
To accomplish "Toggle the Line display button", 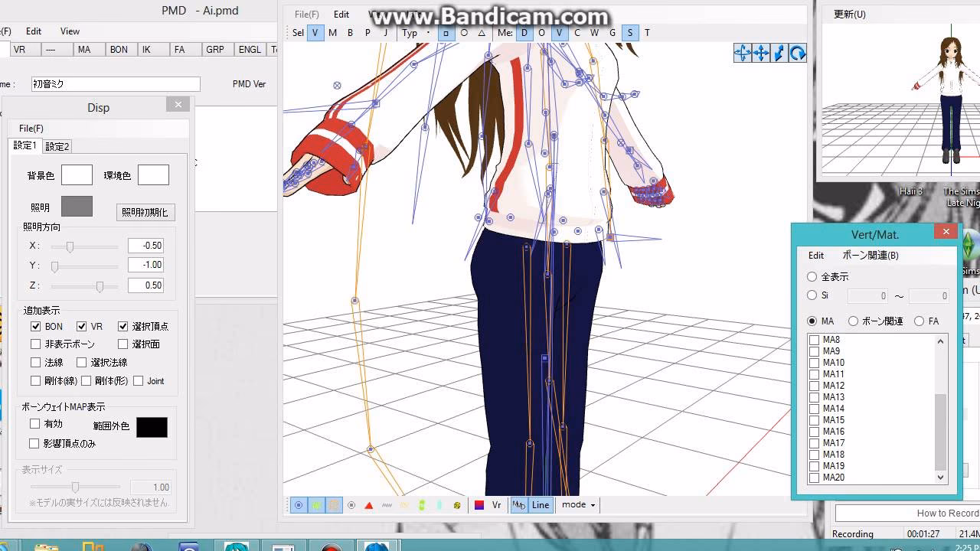I will click(x=541, y=505).
